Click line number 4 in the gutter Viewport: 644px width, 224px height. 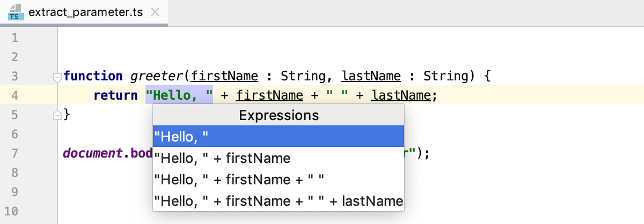point(14,96)
